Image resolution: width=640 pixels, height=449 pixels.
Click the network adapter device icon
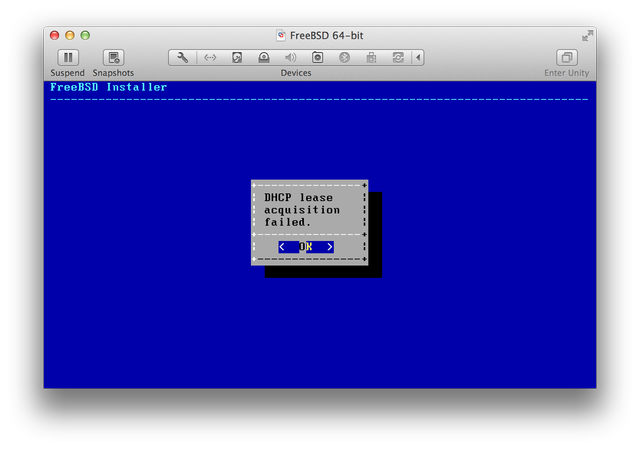[x=210, y=58]
